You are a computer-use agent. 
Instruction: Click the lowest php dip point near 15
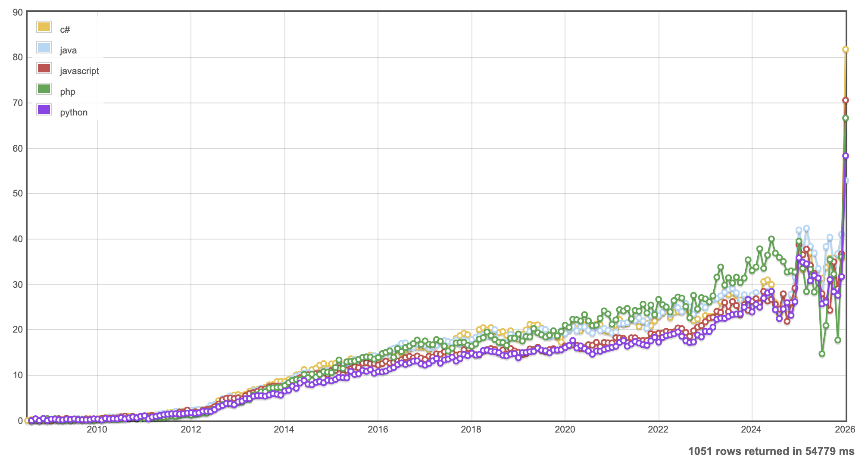pos(822,354)
